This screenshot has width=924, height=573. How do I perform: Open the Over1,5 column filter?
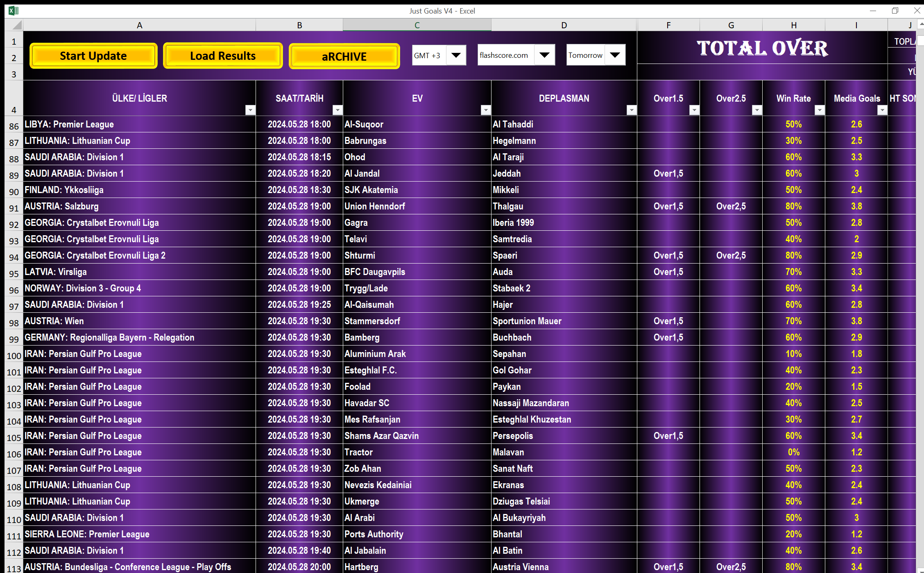click(x=694, y=110)
